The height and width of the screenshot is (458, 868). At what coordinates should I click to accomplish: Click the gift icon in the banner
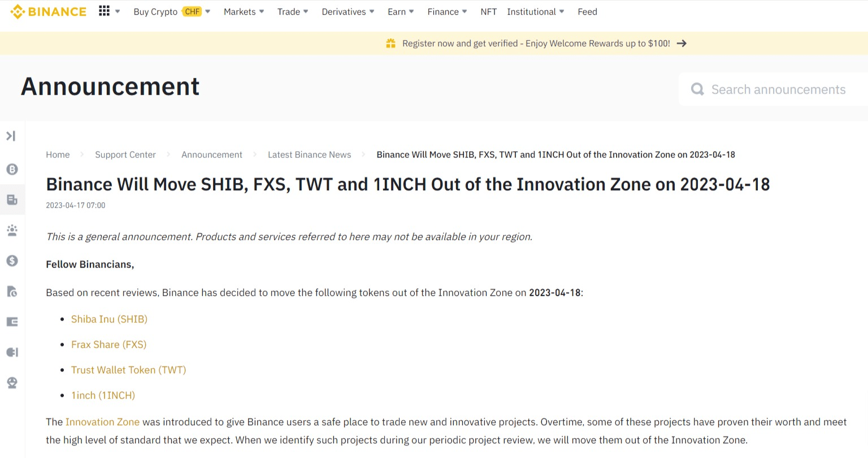pyautogui.click(x=390, y=43)
